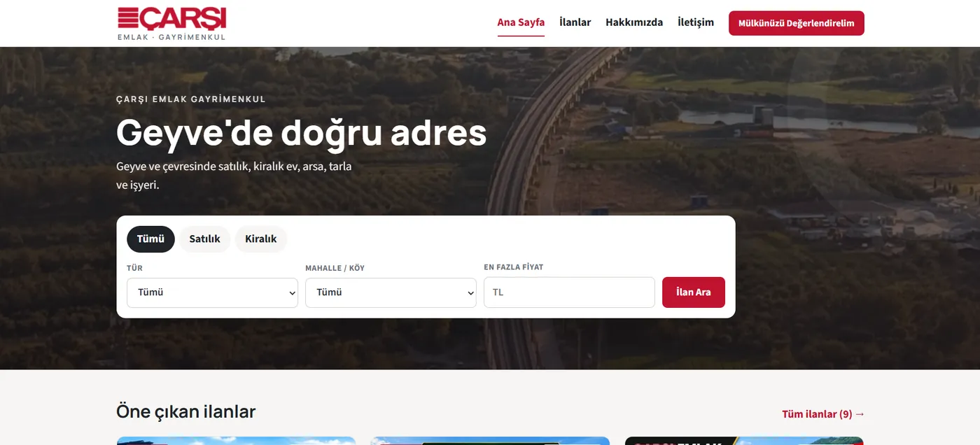The height and width of the screenshot is (445, 980).
Task: Open the İletişim page
Action: coord(696,22)
